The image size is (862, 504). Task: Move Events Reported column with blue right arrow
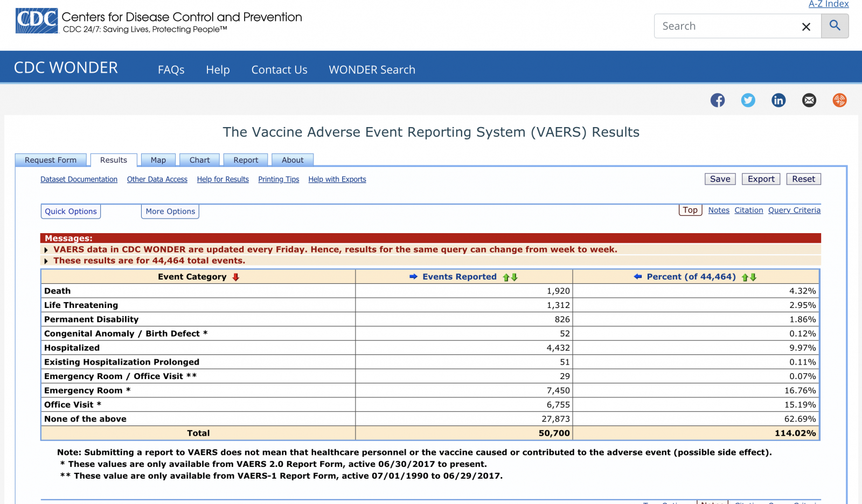click(413, 277)
